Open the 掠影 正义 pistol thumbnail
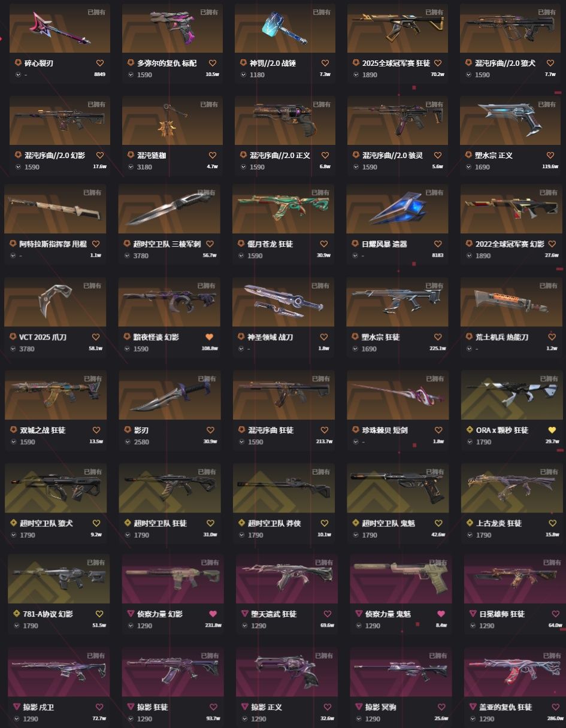Screen dimensions: 566x728 (286, 671)
